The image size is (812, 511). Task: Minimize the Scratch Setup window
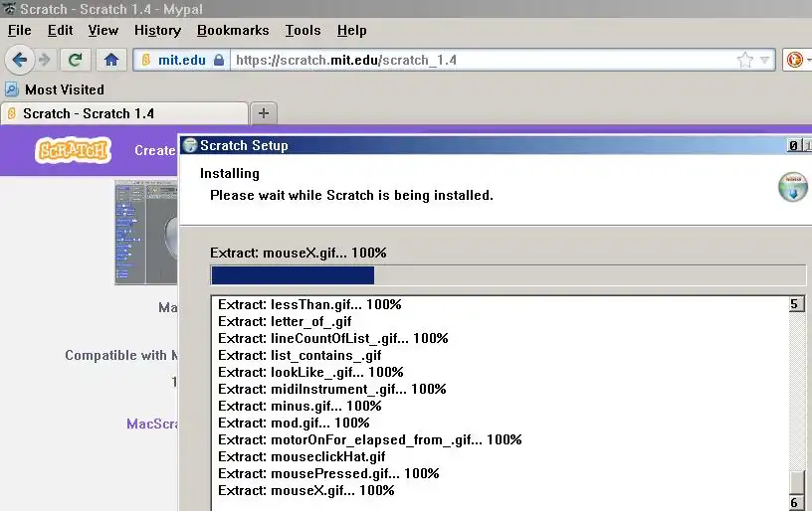pos(793,145)
